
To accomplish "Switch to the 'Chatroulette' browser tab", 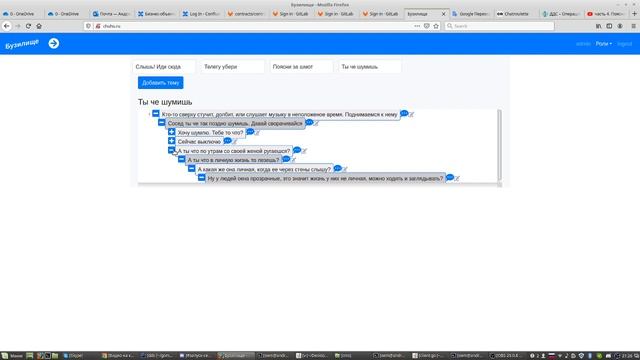I will click(x=515, y=14).
